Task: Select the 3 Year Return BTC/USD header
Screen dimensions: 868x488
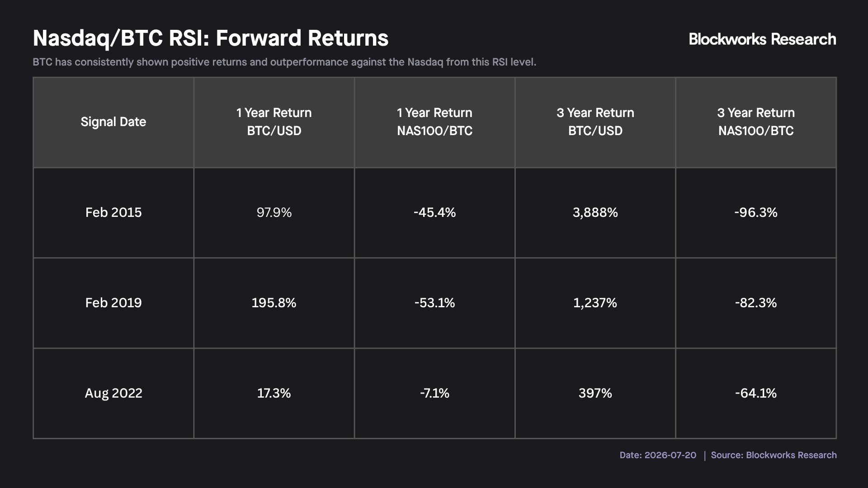Action: coord(595,122)
